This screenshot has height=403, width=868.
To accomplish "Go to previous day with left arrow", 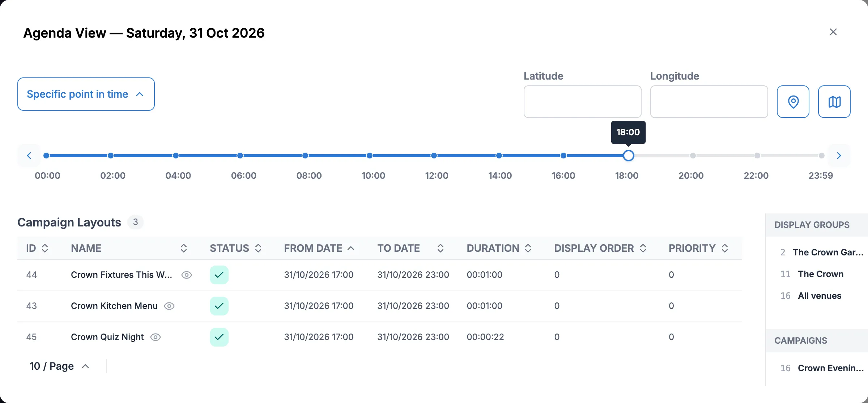I will [29, 156].
